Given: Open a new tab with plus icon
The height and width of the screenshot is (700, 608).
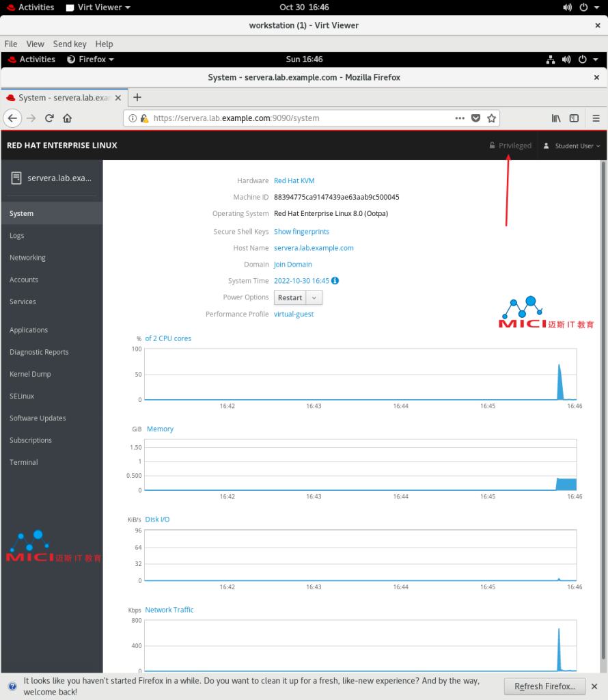Looking at the screenshot, I should 137,97.
